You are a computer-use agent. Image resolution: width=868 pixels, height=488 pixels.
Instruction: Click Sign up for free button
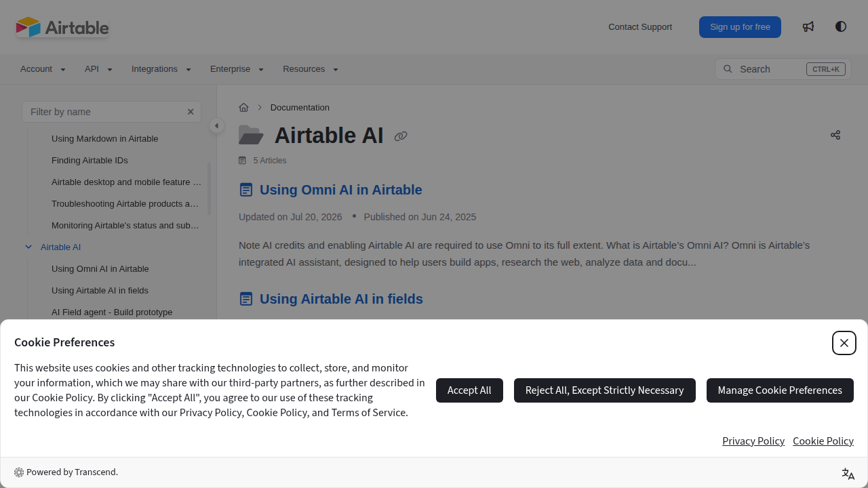point(740,27)
